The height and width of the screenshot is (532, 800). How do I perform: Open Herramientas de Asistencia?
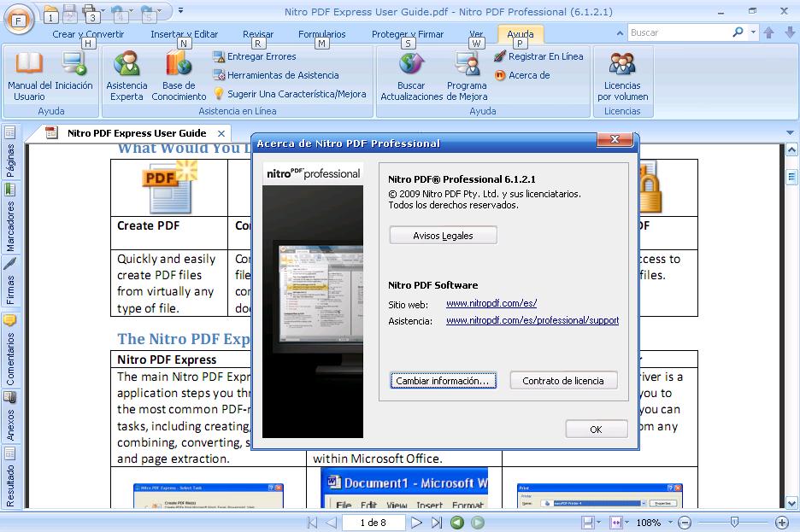[x=276, y=75]
